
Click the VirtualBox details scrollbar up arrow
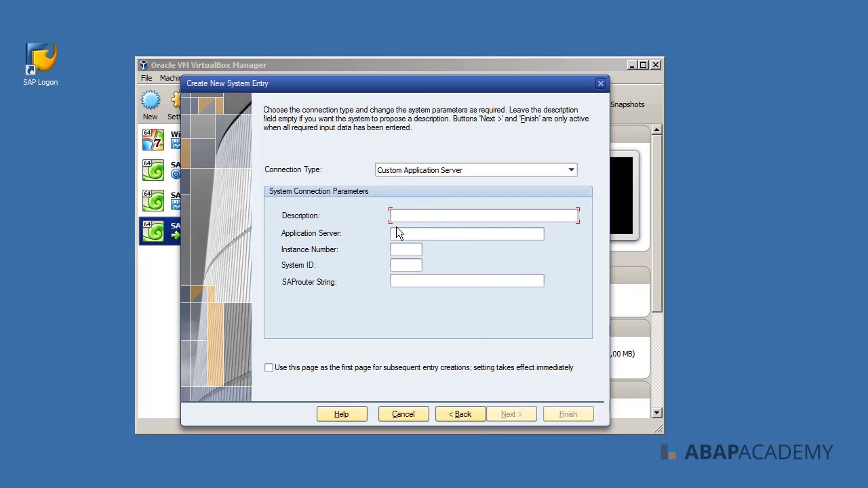point(656,129)
